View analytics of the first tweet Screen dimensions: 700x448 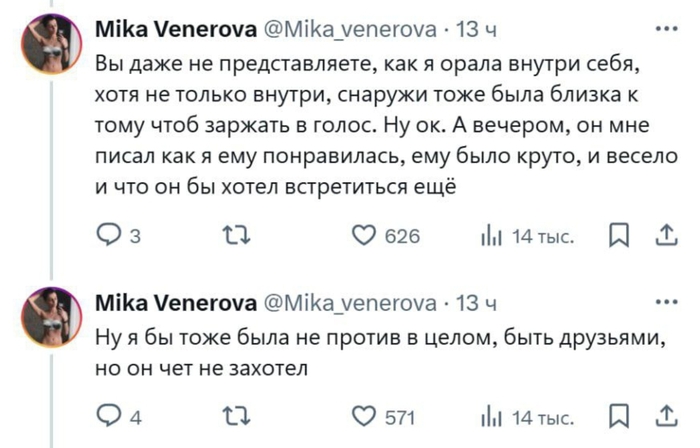pyautogui.click(x=491, y=236)
